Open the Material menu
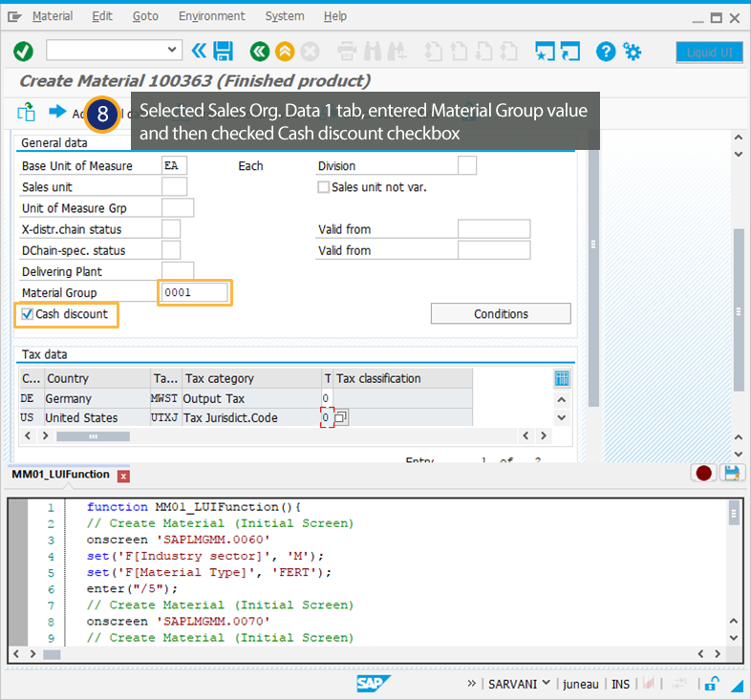 [53, 16]
